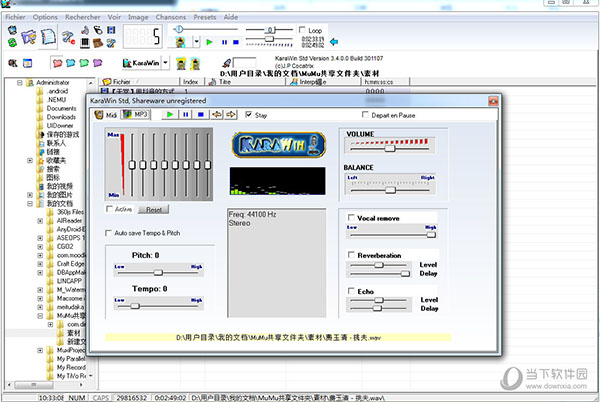Image resolution: width=600 pixels, height=402 pixels.
Task: Click the singer icon beside the playback dropdown
Action: pos(181,42)
